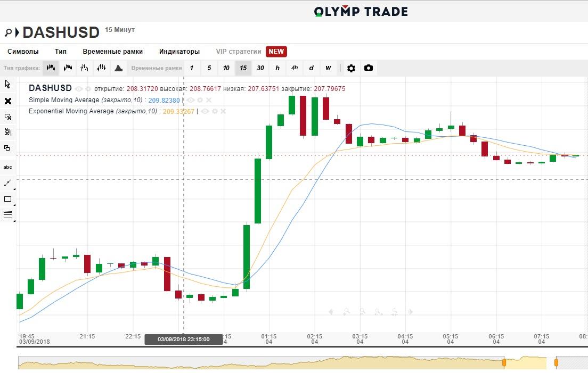Expand the DASHUSD symbol arrow
The height and width of the screenshot is (373, 588).
17,32
